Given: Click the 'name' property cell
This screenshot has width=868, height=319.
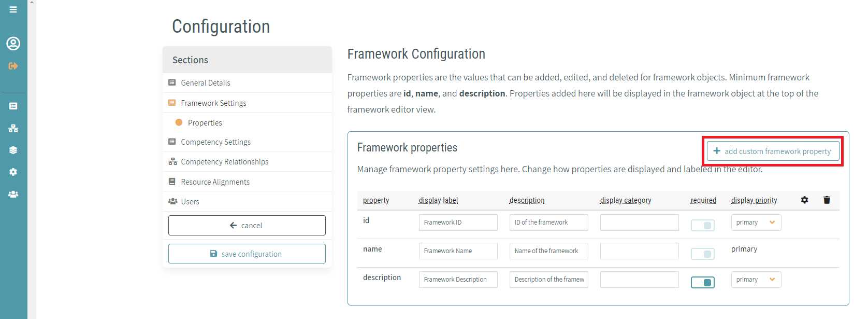Looking at the screenshot, I should coord(372,249).
